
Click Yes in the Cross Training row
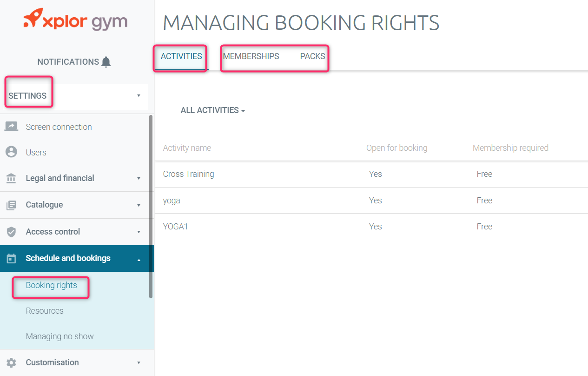point(375,174)
